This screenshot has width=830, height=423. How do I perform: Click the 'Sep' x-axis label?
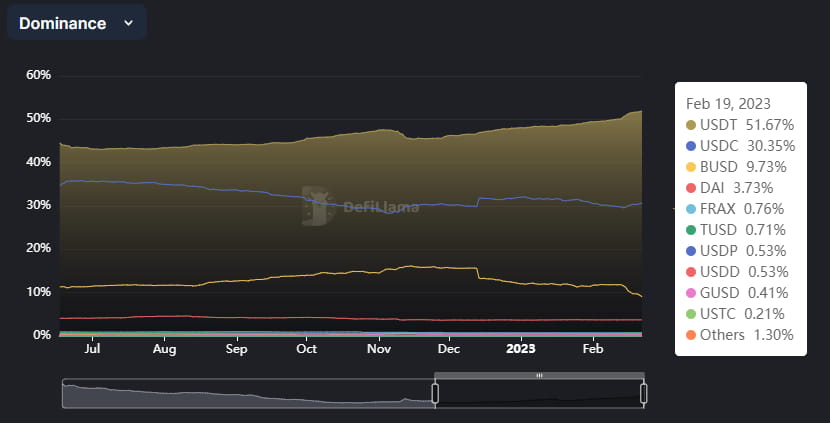tap(236, 349)
